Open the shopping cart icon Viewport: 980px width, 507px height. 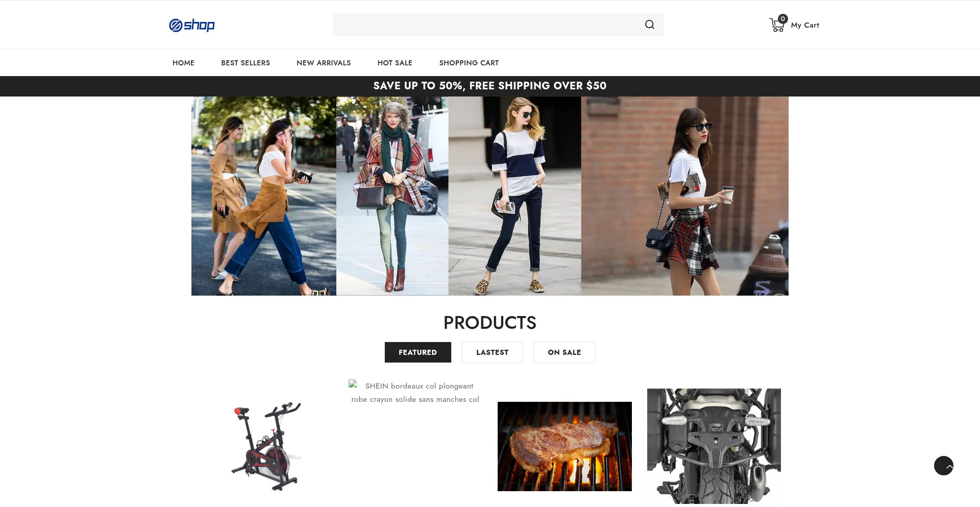[x=777, y=24]
